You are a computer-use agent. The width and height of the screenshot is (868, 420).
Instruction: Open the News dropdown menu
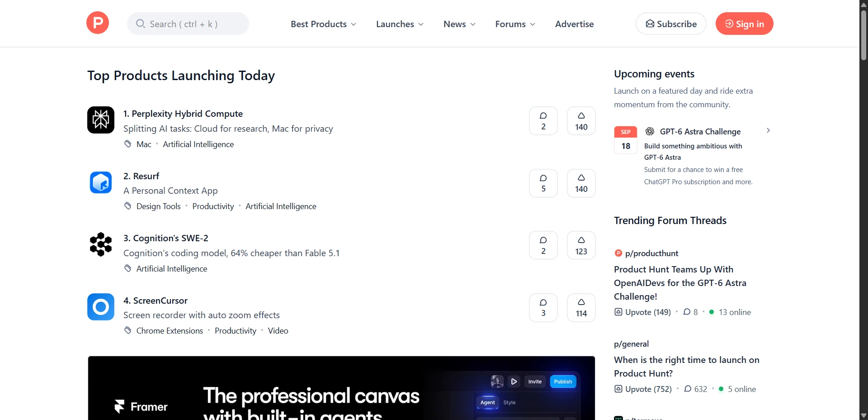(459, 24)
